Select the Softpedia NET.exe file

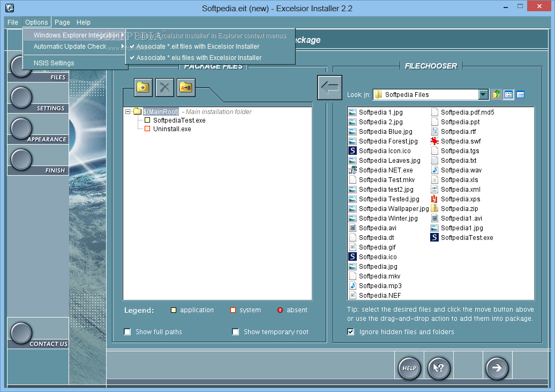pyautogui.click(x=381, y=170)
